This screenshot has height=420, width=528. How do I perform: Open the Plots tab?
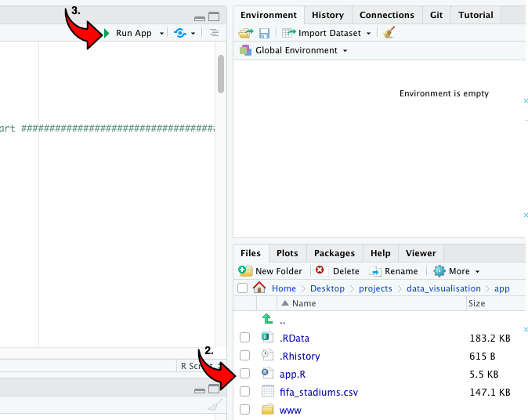288,253
